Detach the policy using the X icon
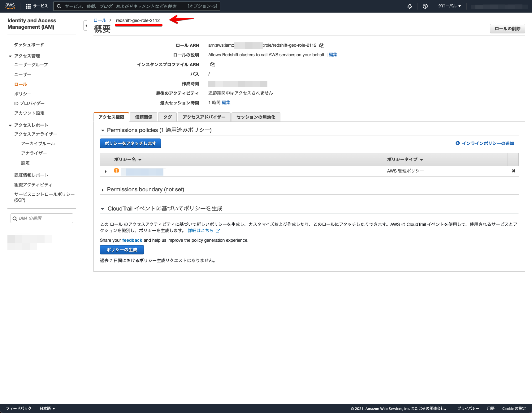 pyautogui.click(x=513, y=171)
